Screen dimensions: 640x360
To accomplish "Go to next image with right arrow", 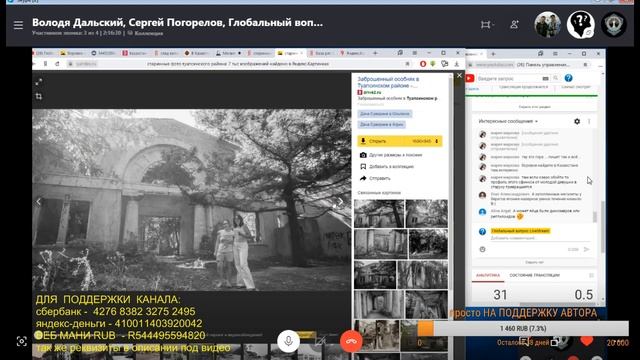I will [x=340, y=201].
